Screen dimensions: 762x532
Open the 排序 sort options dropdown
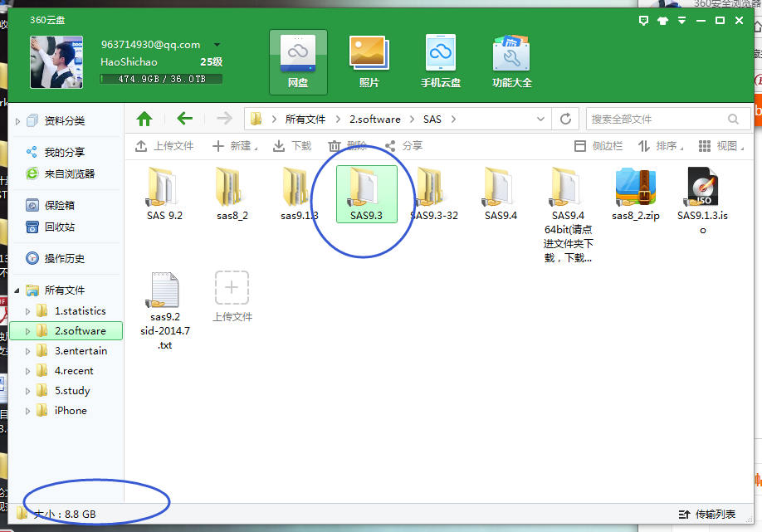pyautogui.click(x=661, y=146)
